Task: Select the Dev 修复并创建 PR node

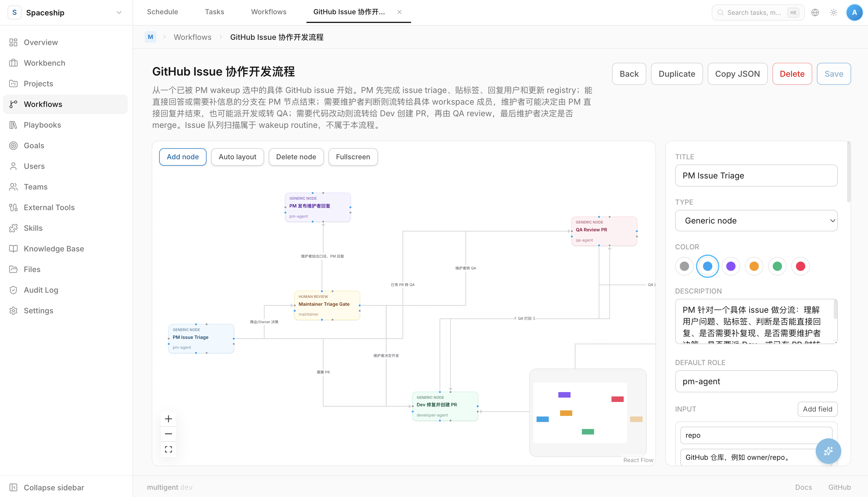Action: coord(445,406)
